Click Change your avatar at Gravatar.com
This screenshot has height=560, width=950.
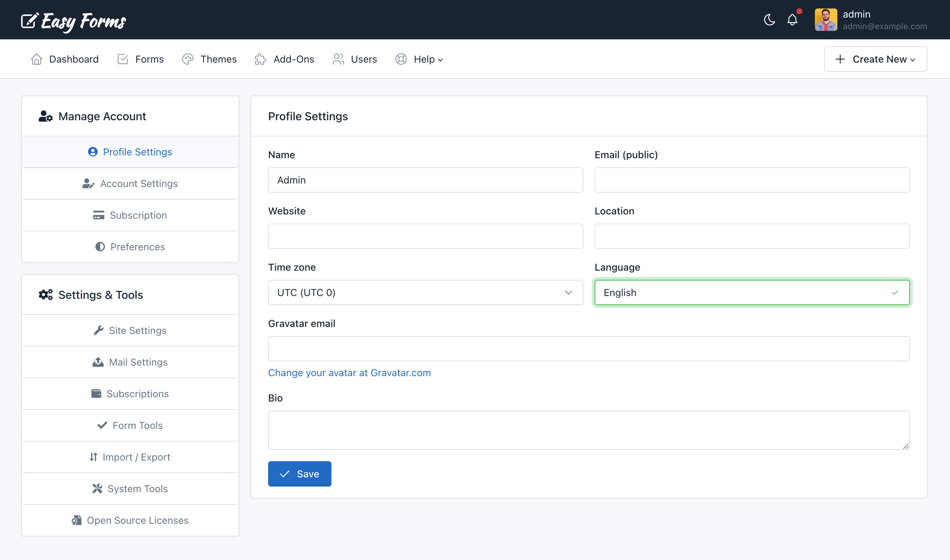pos(350,372)
